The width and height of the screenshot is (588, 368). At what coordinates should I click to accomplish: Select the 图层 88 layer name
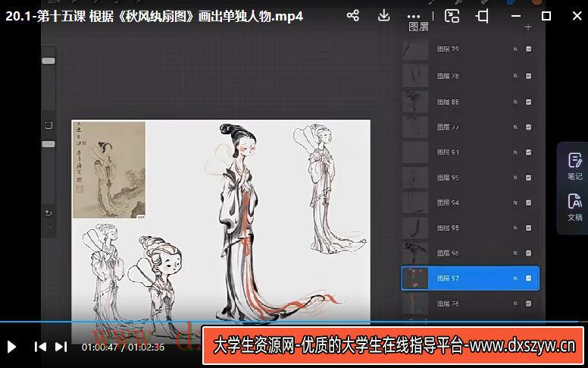pyautogui.click(x=448, y=102)
